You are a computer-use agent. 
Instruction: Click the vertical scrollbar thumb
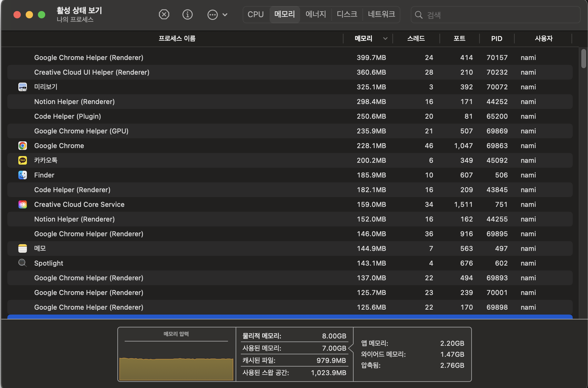click(583, 59)
